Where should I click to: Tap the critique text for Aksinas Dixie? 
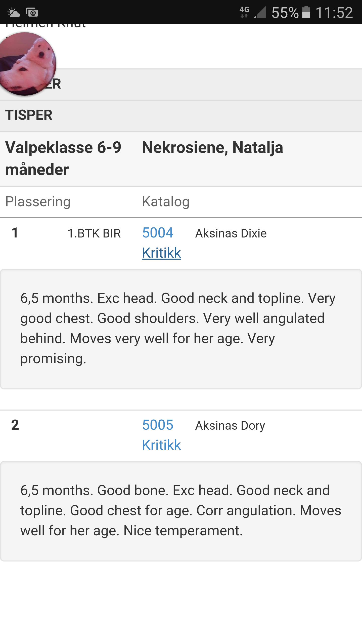pyautogui.click(x=178, y=328)
